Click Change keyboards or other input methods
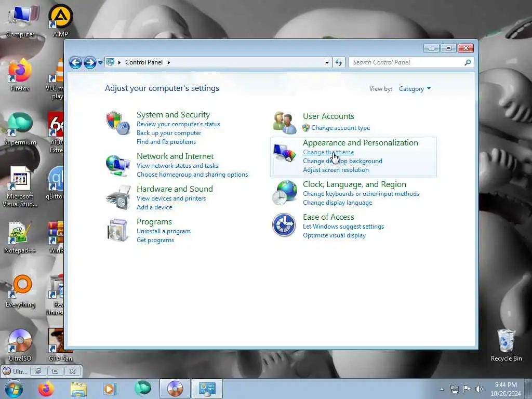 click(x=361, y=194)
